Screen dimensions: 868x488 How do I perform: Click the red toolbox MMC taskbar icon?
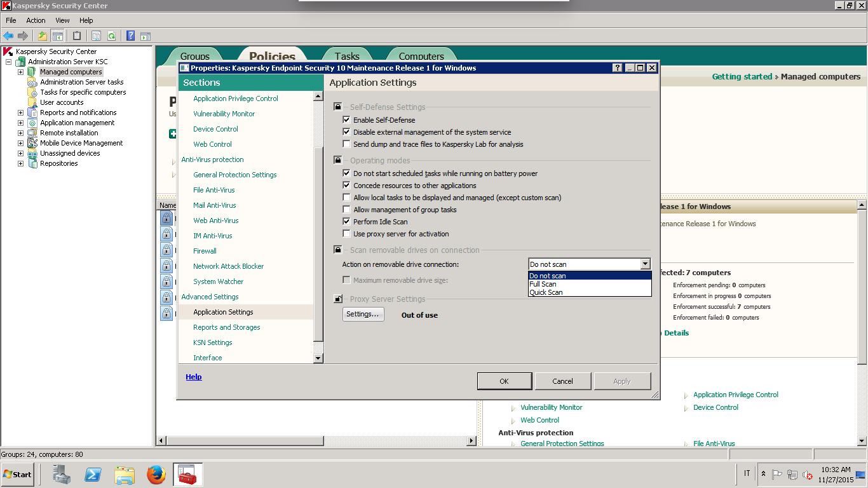click(187, 474)
